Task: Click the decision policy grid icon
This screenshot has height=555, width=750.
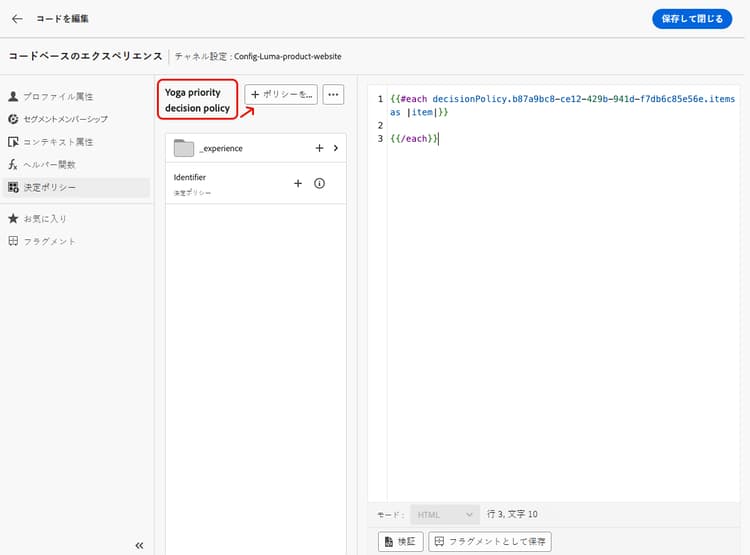Action: [x=13, y=187]
